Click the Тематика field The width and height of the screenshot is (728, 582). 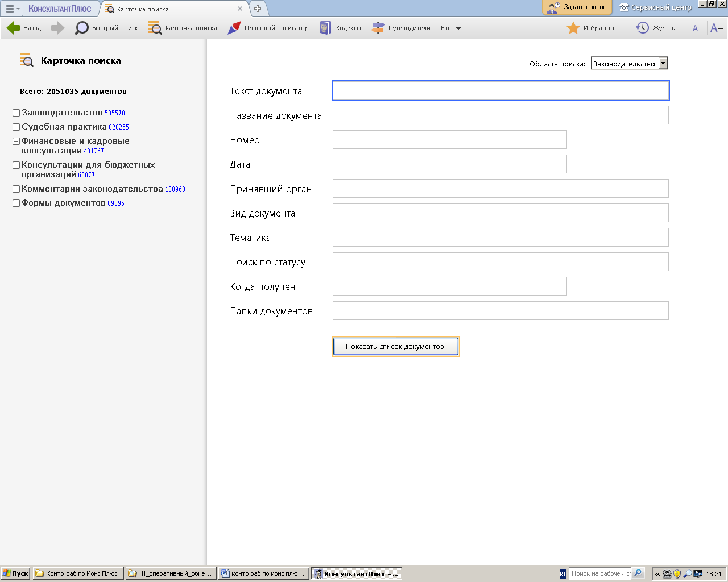500,238
